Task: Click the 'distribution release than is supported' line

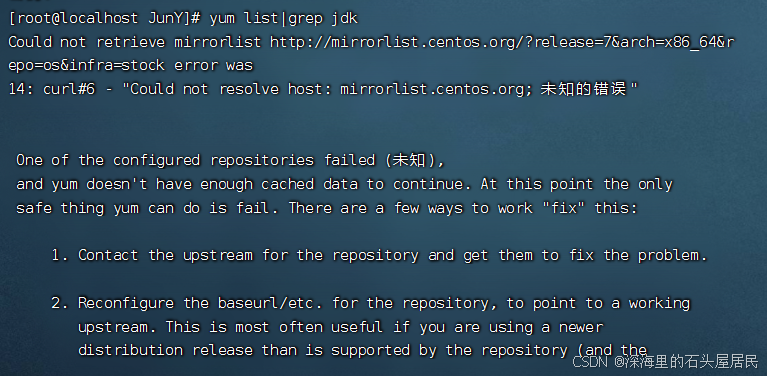Action: coord(362,350)
